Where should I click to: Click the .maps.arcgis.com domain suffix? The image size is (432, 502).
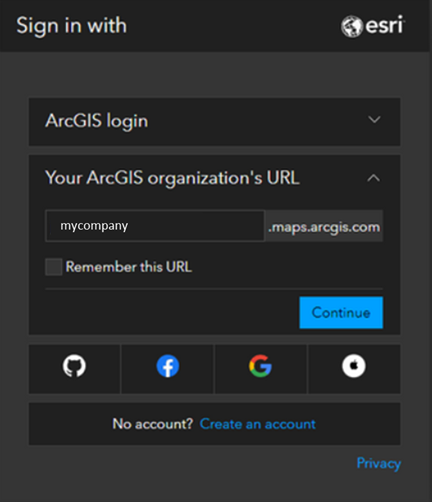point(324,226)
